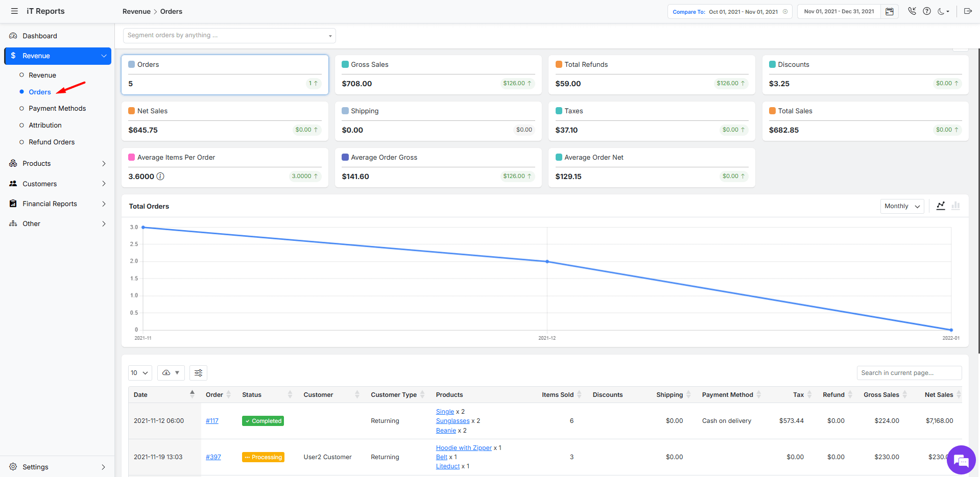Click the Hoodie with Zipper product link
Viewport: 980px width, 477px height.
(x=463, y=448)
